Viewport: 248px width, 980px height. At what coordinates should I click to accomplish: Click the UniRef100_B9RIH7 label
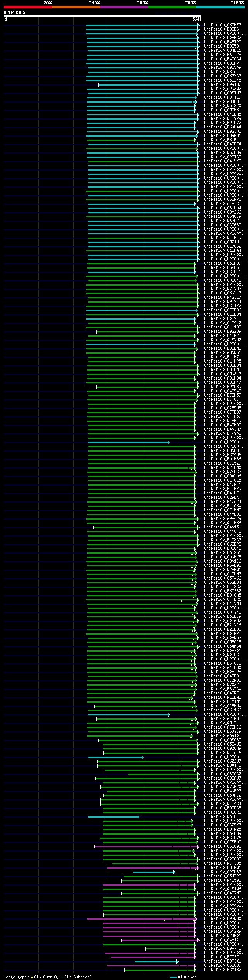[x=222, y=85]
